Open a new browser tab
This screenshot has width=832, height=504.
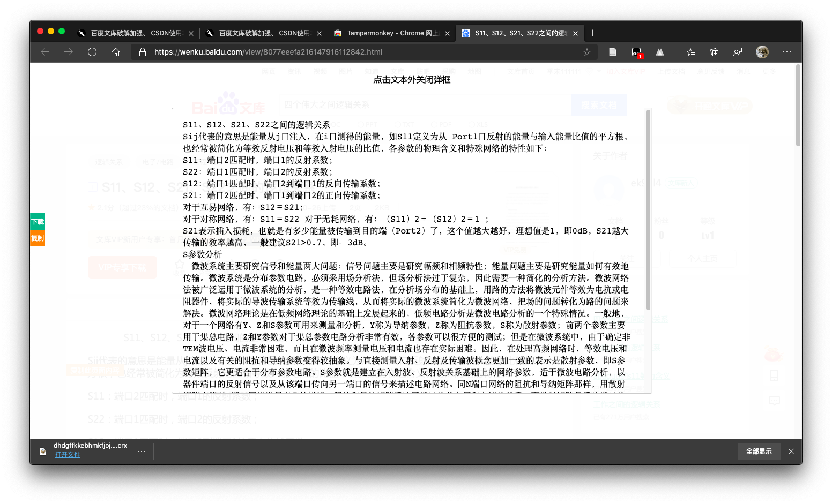(x=592, y=33)
